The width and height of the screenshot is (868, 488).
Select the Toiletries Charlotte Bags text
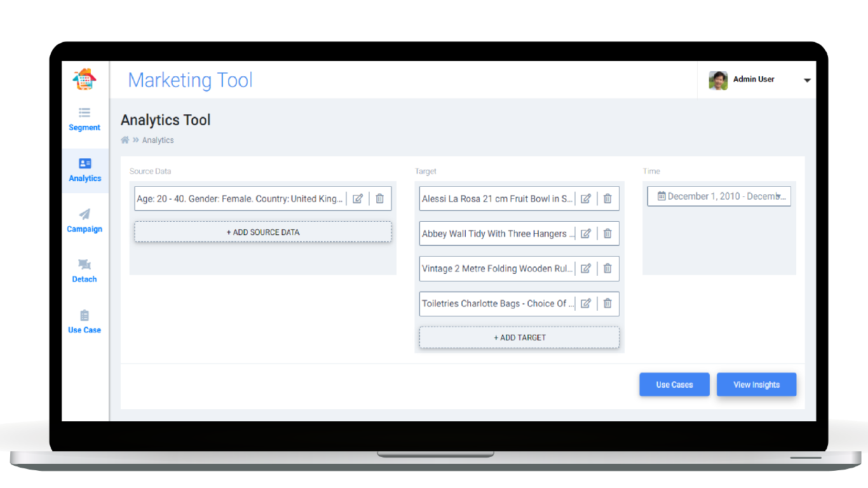tap(498, 304)
